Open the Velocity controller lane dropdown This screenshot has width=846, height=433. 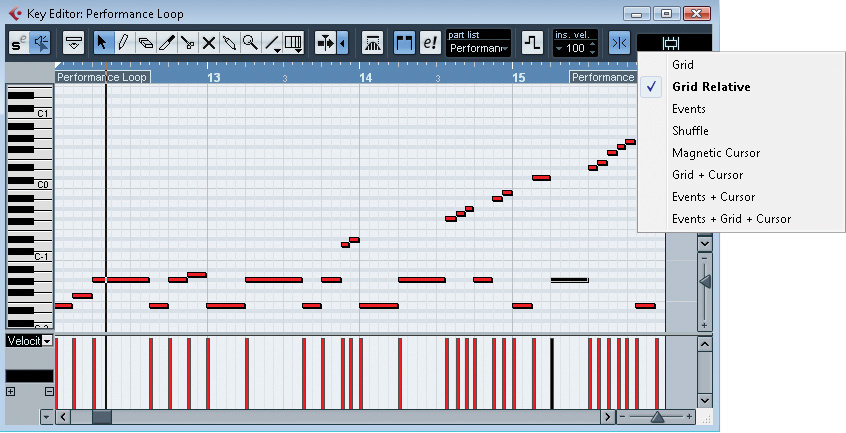[46, 341]
